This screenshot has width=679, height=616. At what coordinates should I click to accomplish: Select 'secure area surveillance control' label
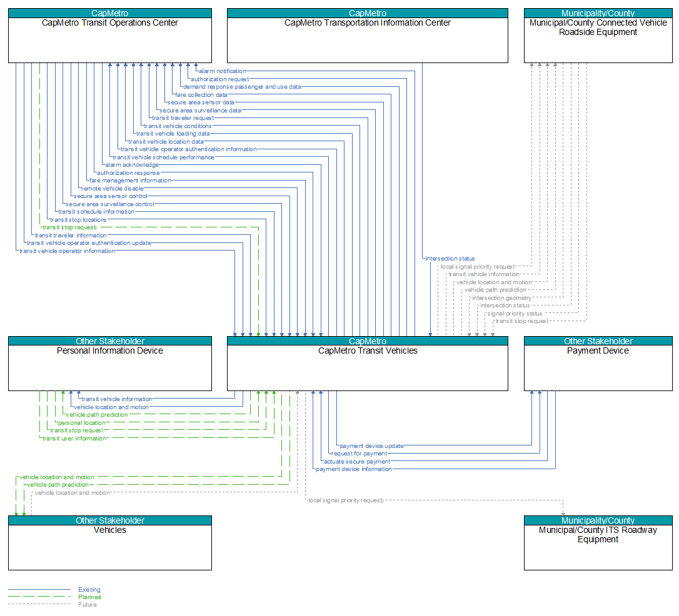coord(110,204)
